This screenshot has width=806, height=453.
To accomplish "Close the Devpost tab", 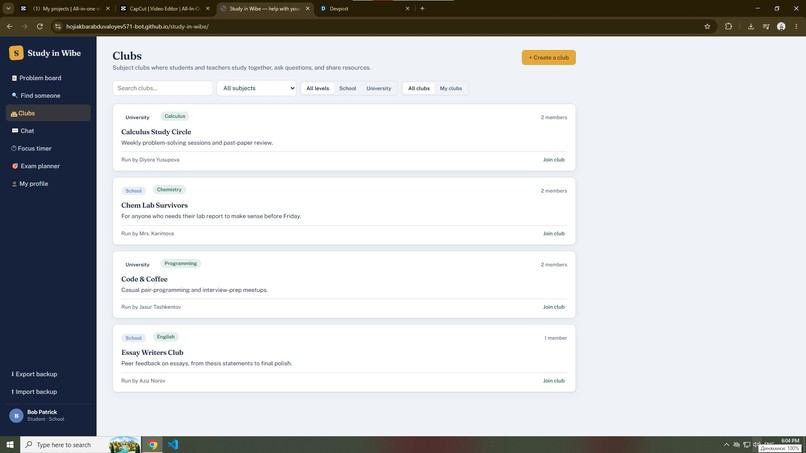I will click(x=407, y=9).
